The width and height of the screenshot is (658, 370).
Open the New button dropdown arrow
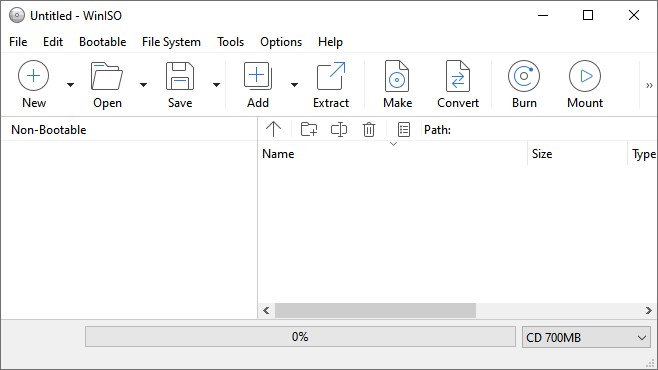pos(70,85)
